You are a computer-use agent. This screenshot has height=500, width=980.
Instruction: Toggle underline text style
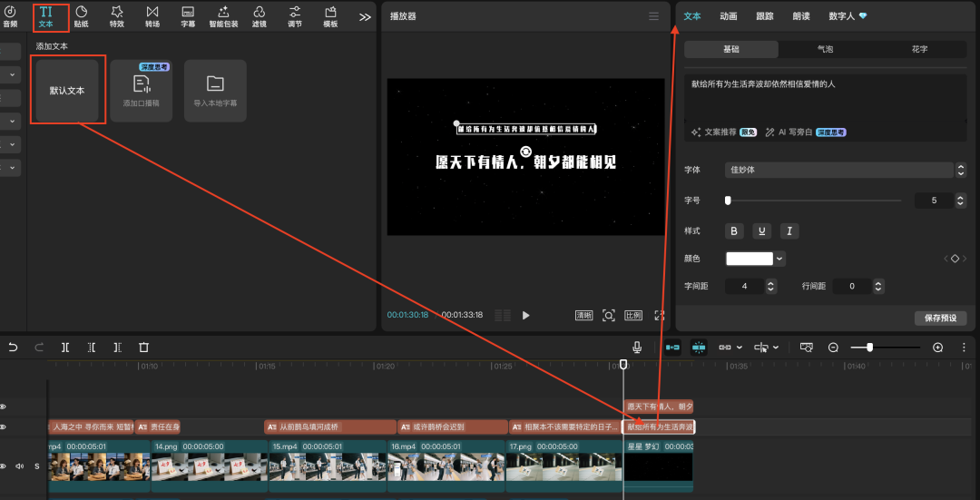pos(762,231)
